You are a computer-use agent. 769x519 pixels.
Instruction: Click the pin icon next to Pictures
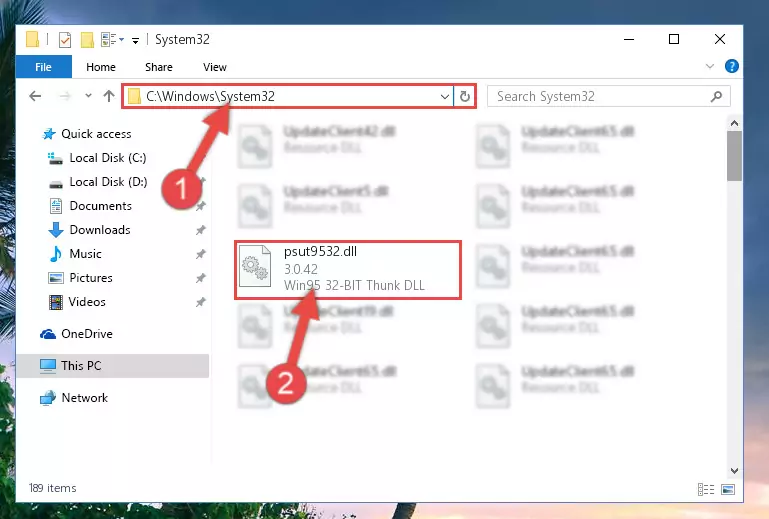pyautogui.click(x=200, y=278)
